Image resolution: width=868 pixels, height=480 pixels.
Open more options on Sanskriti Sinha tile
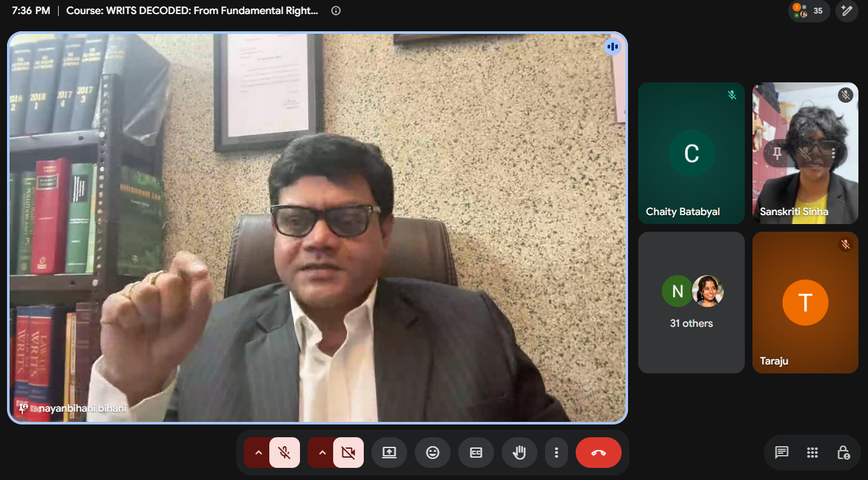(834, 153)
